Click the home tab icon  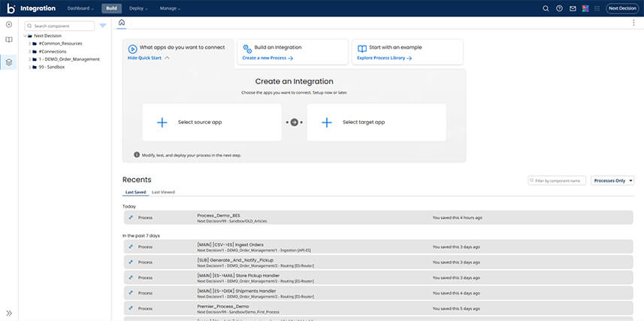[122, 23]
